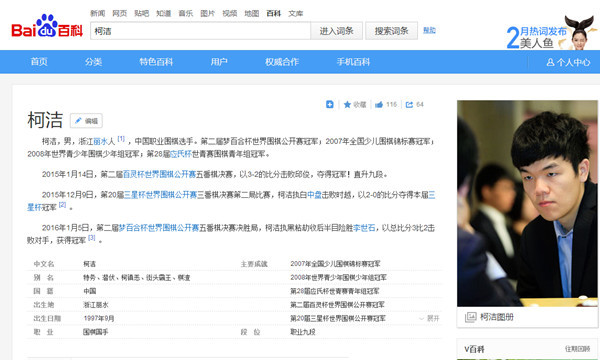
Task: Click the 搜索词条 button
Action: pos(391,31)
